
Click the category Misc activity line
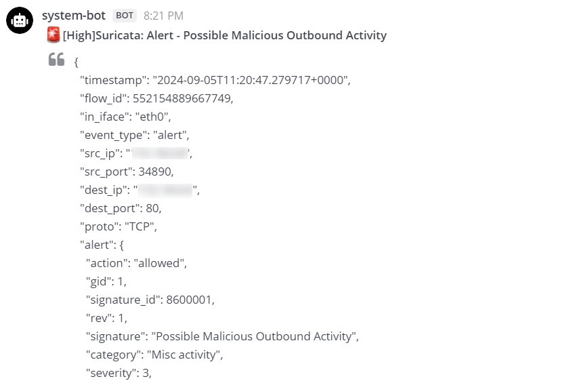pyautogui.click(x=154, y=355)
